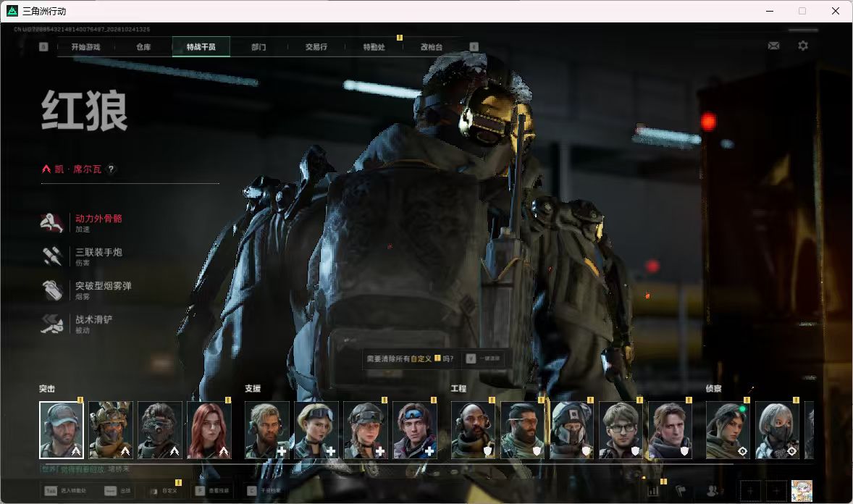Screen dimensions: 853x504
Task: Select the 战术滑铲 passive skill icon
Action: click(x=51, y=324)
